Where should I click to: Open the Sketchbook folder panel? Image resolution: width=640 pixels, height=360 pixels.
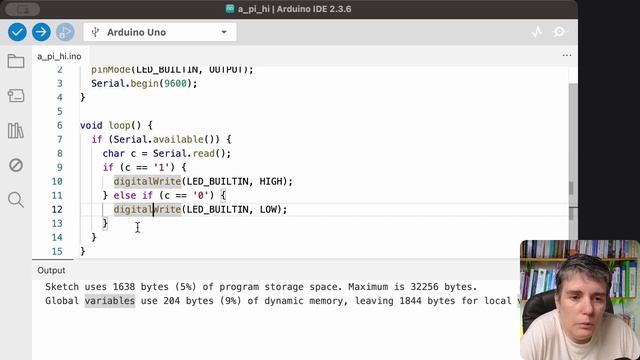pos(16,61)
